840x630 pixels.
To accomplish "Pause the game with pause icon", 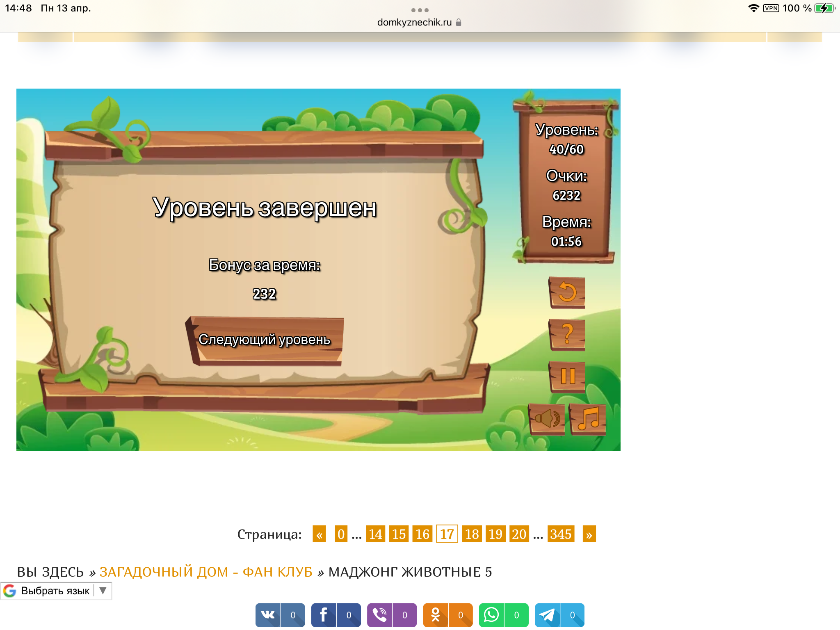I will 567,376.
